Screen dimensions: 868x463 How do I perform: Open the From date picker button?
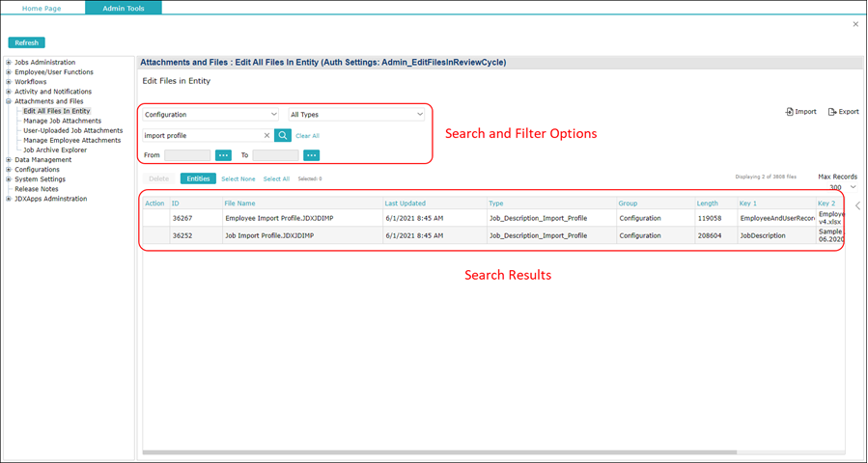coord(223,155)
